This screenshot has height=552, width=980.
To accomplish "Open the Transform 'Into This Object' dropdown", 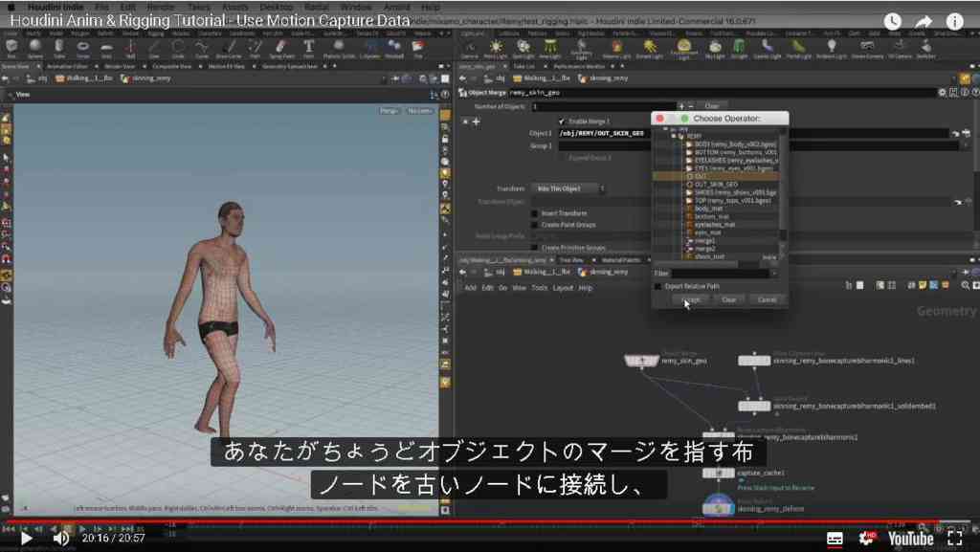I will pos(568,188).
